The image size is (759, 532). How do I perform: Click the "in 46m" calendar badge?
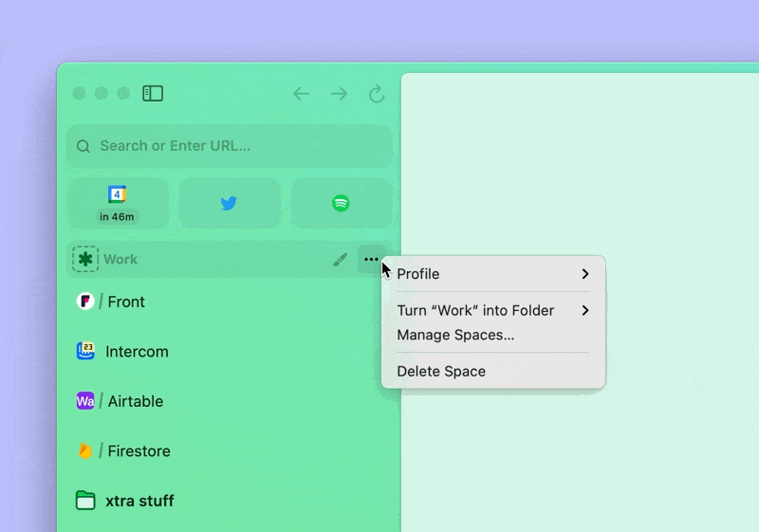[x=117, y=216]
